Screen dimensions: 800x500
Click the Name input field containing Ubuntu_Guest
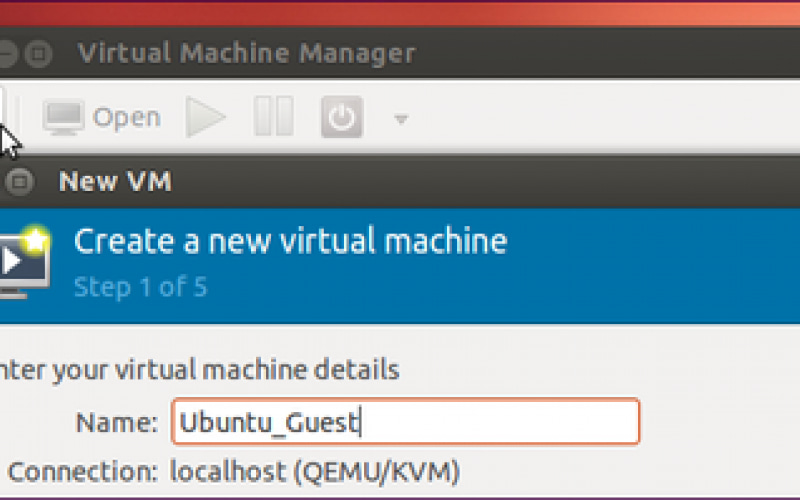tap(406, 422)
